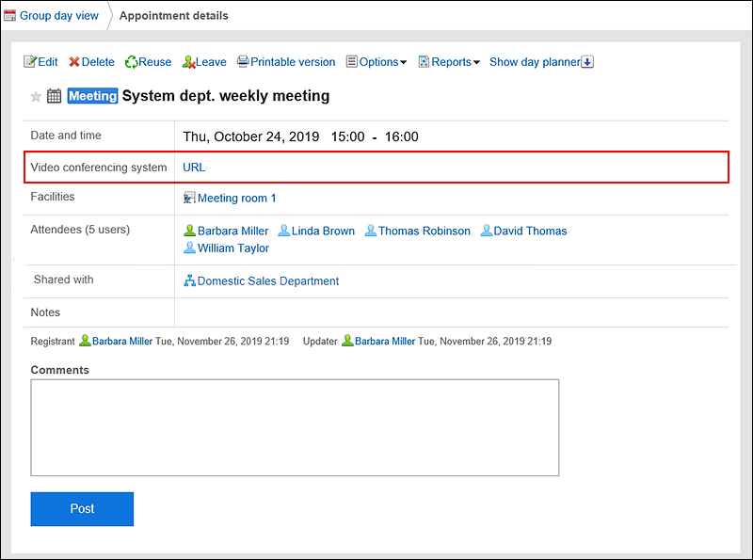Click Barbara Miller's attendee user icon
Viewport: 753px width, 560px height.
(190, 231)
